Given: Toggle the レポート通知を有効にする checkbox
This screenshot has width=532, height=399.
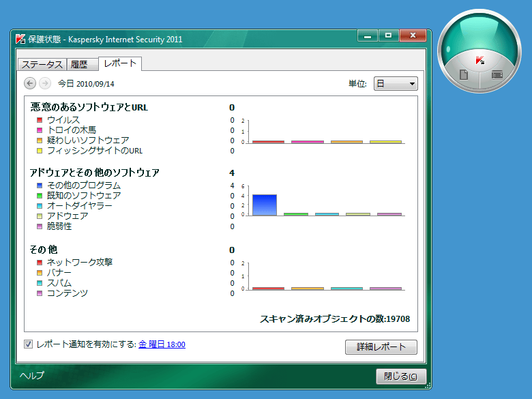Looking at the screenshot, I should [x=28, y=344].
